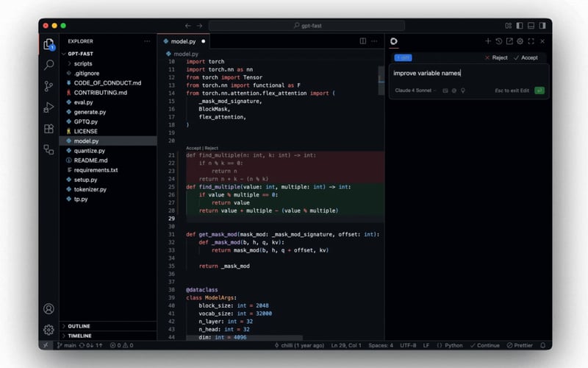Toggle the primary side bar

pos(520,26)
